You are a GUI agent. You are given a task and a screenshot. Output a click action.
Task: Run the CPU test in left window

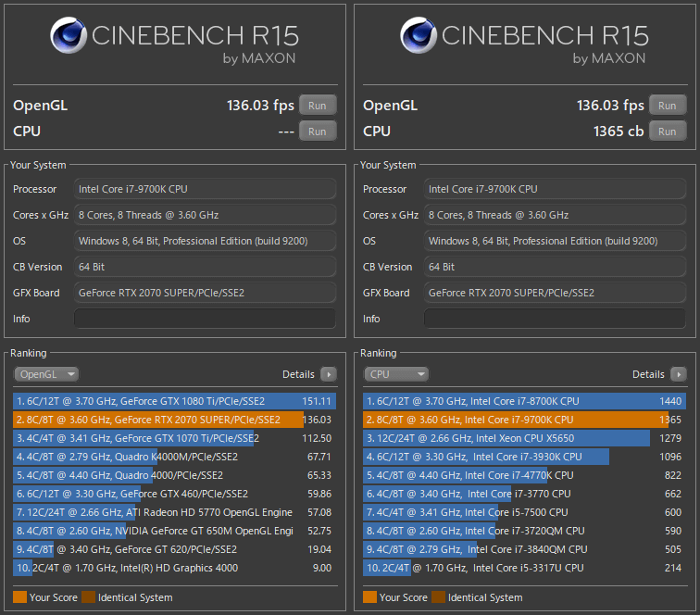(318, 132)
